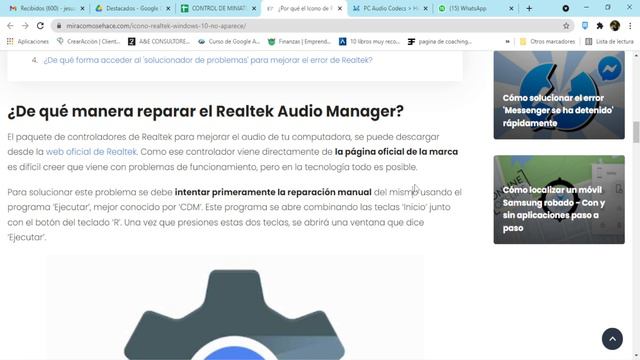640x360 pixels.
Task: Go forward to the next page
Action: pyautogui.click(x=25, y=26)
